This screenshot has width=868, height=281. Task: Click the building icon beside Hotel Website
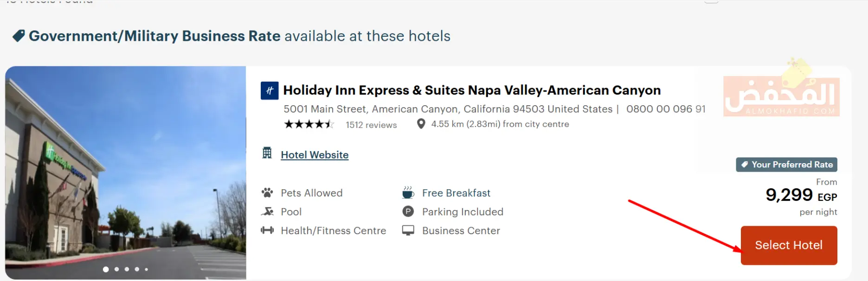[x=267, y=153]
